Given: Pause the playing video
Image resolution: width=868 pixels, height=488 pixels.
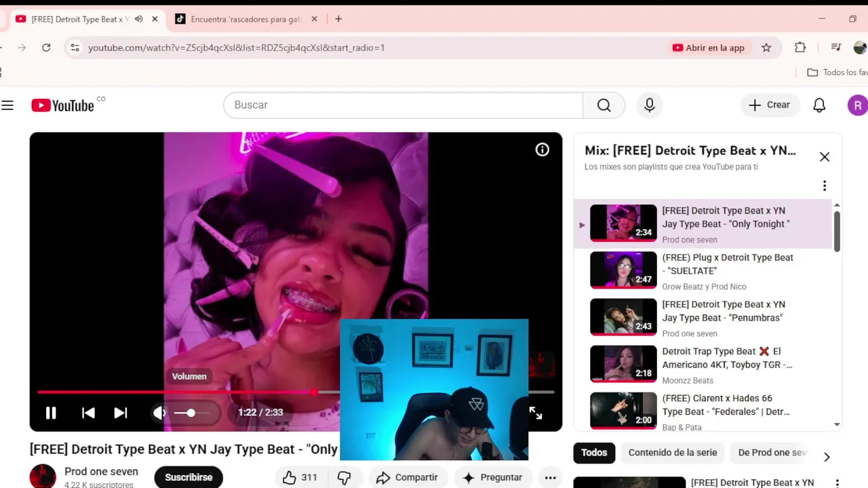Looking at the screenshot, I should tap(51, 413).
